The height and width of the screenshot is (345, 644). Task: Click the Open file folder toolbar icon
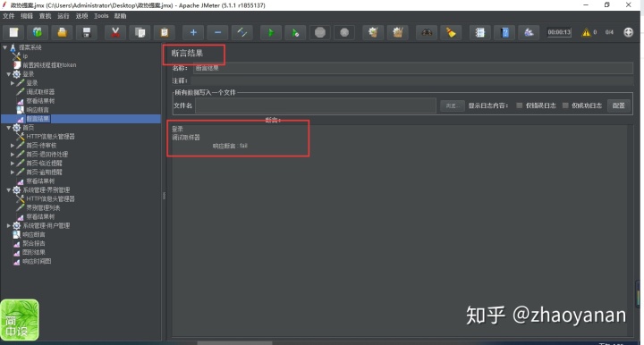coord(62,32)
